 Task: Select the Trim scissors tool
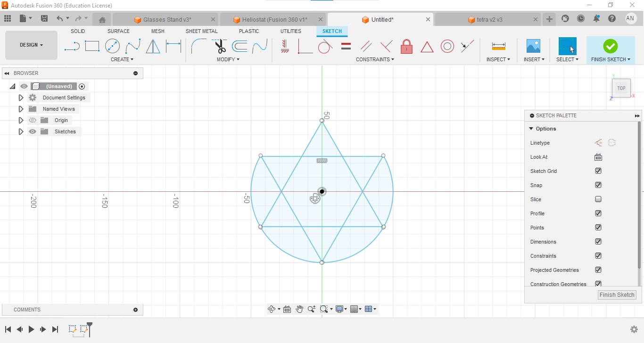coord(219,46)
